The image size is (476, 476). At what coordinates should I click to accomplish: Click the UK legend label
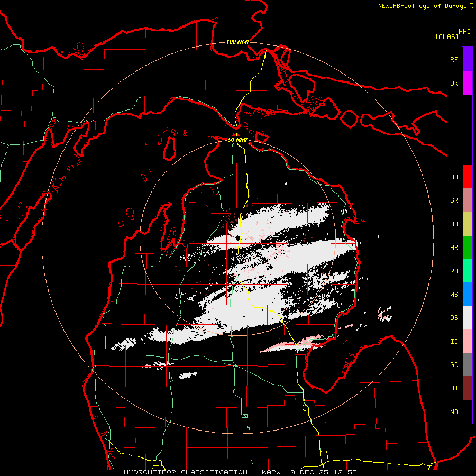[454, 83]
